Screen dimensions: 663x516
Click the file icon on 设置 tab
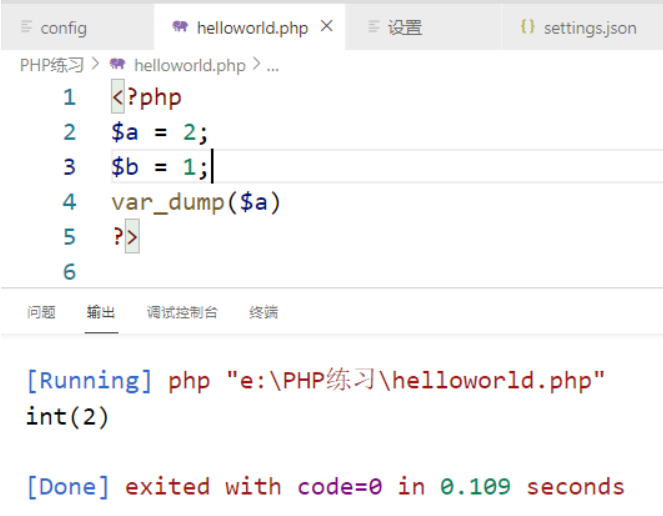[x=374, y=27]
